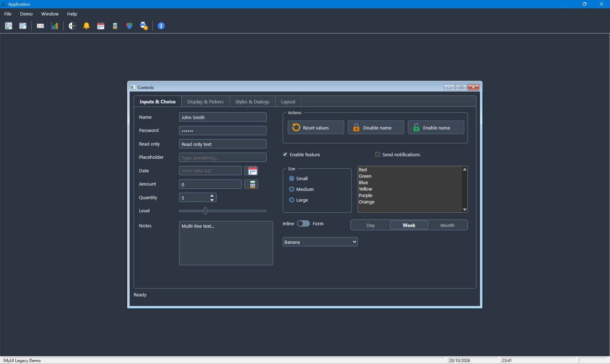Click the Application title bar icon
Screen dimensions: 610x364
point(4,4)
